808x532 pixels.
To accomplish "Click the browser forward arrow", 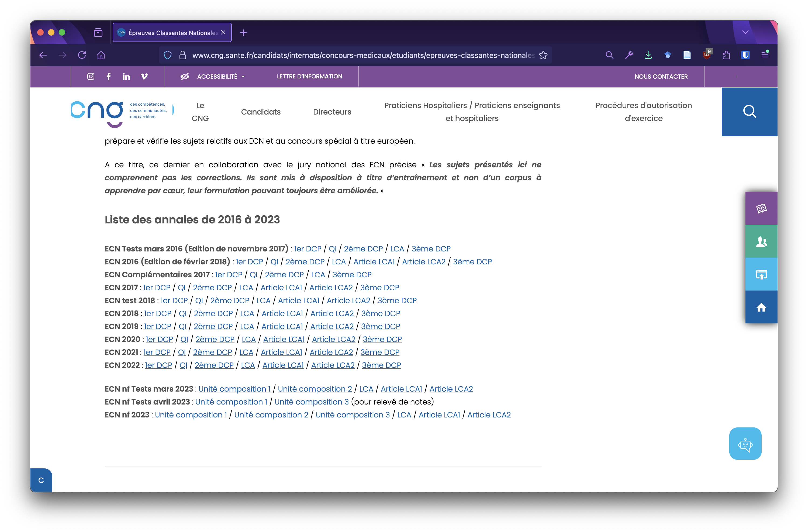I will (63, 55).
